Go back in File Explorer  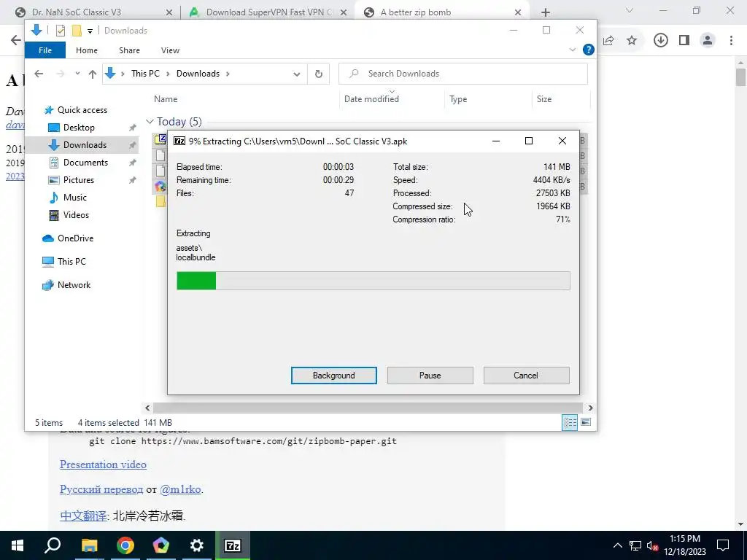39,74
